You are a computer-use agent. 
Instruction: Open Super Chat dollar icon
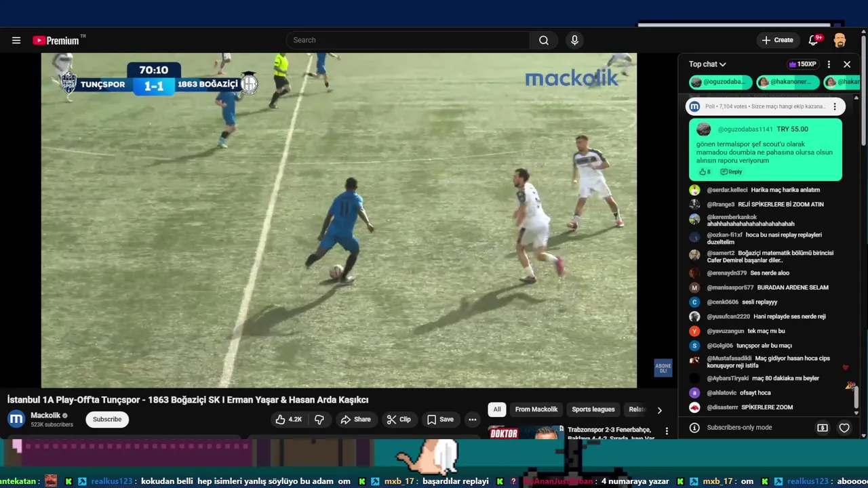point(823,428)
